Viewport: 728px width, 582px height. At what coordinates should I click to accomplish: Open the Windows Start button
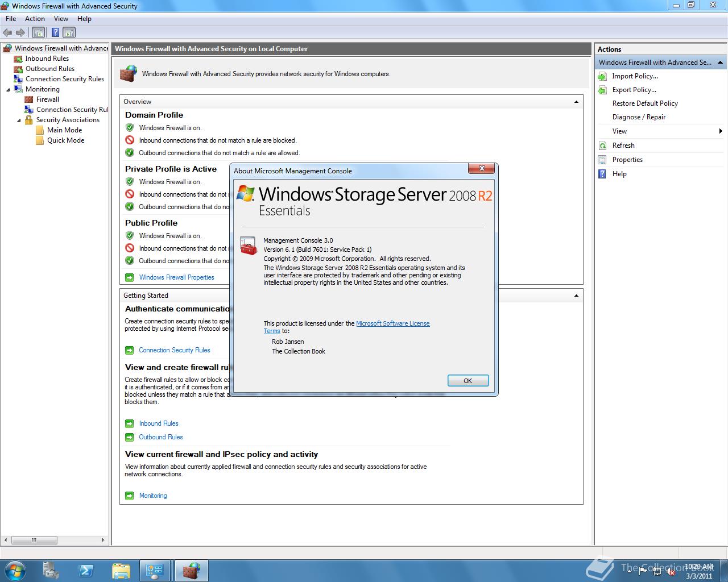(x=15, y=570)
